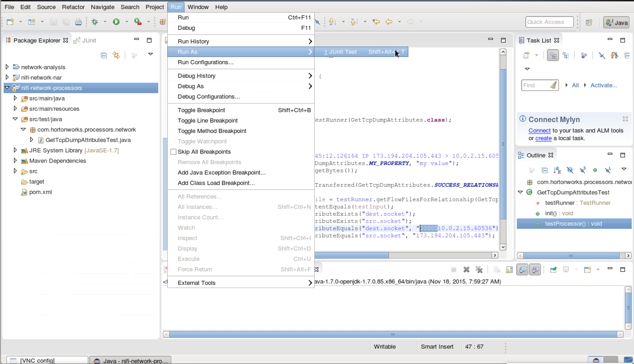Click the editor horizontal scrollbar thumb
This screenshot has height=364, width=634.
[x=351, y=255]
